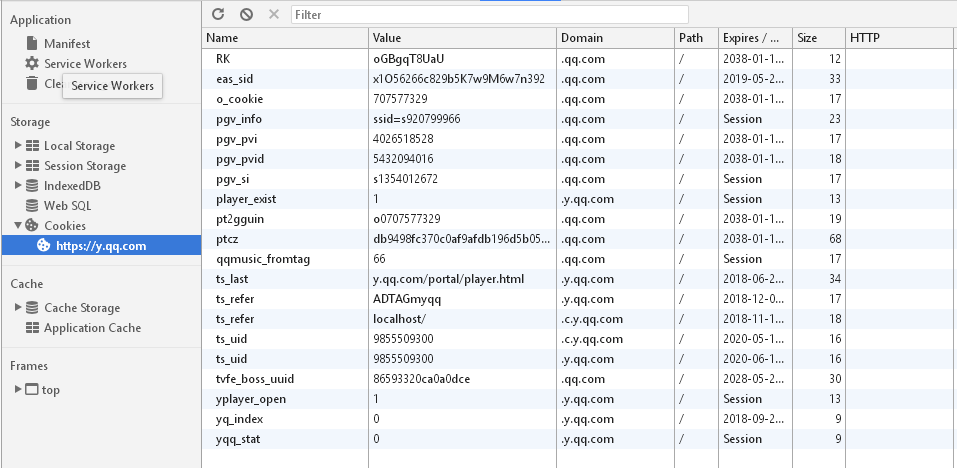This screenshot has height=468, width=957.
Task: Select the Clear storage trash icon
Action: pos(32,83)
